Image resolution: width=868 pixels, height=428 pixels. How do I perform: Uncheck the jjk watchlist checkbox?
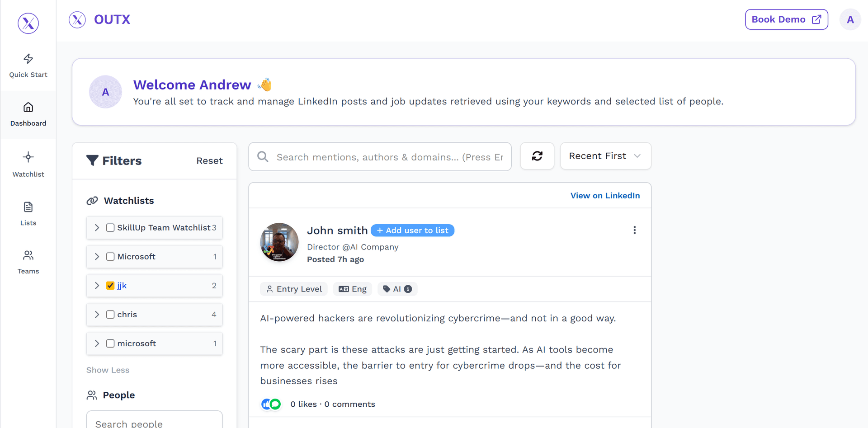click(110, 285)
